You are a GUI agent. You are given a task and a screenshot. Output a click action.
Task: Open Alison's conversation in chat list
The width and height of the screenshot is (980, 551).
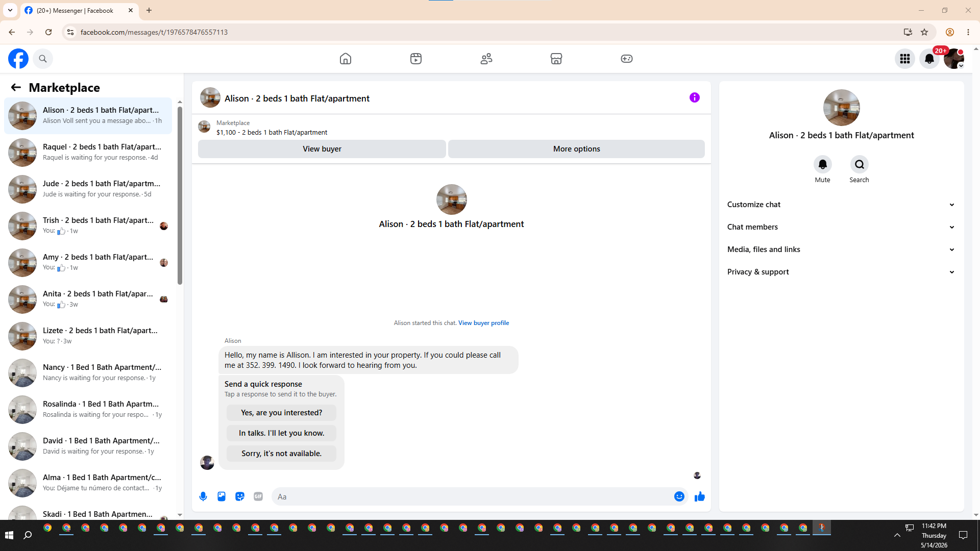click(x=88, y=115)
